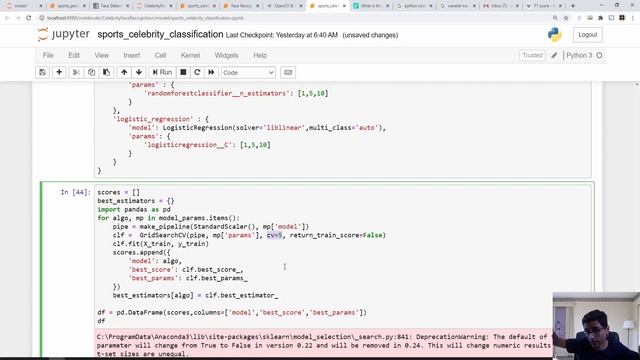This screenshot has width=640, height=360.
Task: Click the Python logo in header
Action: point(554,35)
